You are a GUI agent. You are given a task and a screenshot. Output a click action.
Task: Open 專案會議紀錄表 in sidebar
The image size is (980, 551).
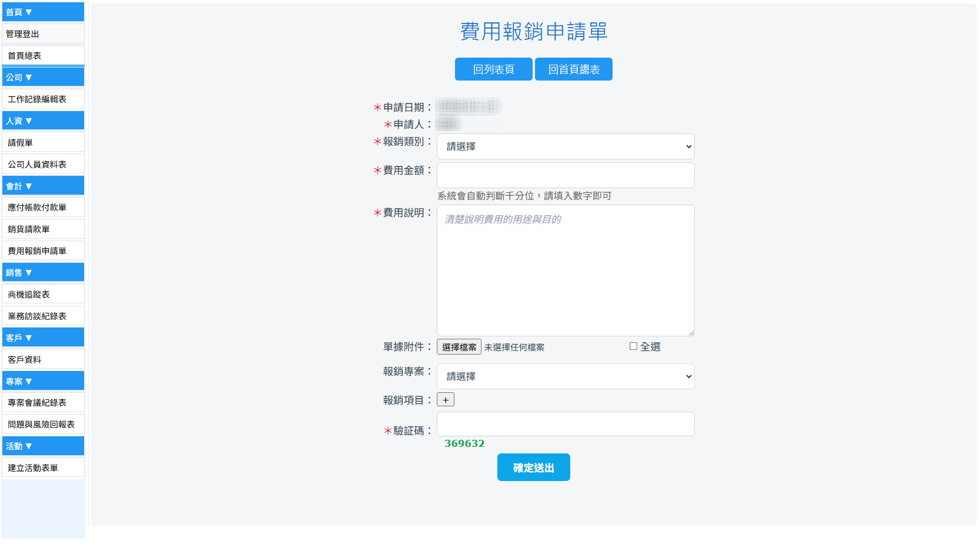[43, 402]
